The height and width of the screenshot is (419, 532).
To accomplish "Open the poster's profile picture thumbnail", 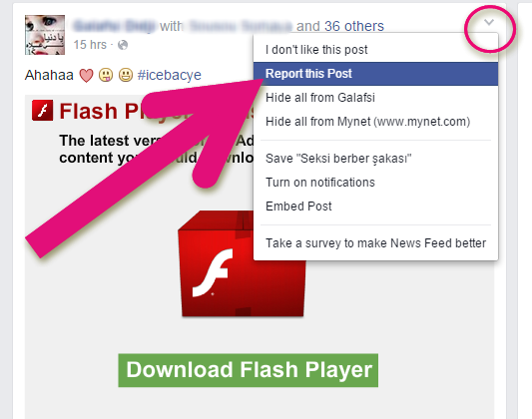I will (x=45, y=35).
